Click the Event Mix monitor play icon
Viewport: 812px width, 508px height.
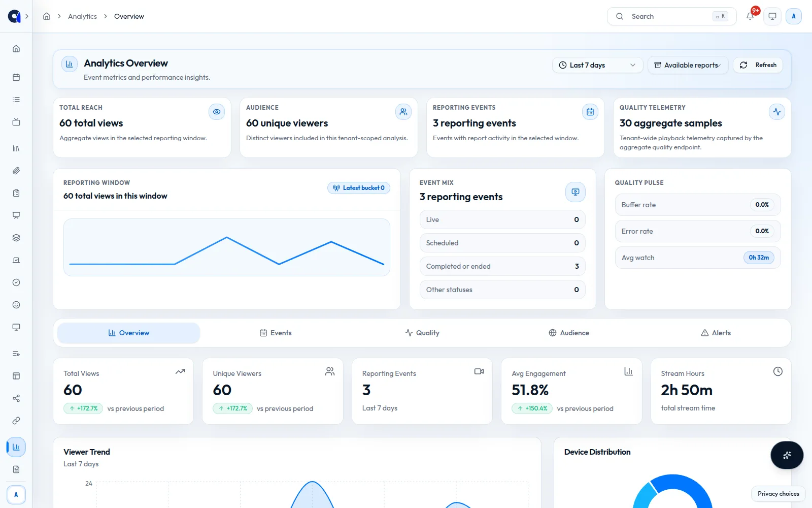[576, 192]
